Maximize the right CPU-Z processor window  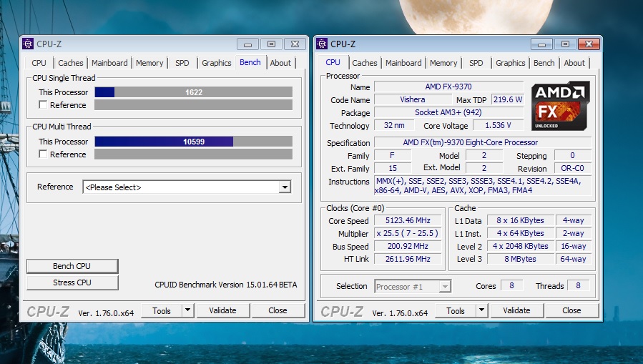click(x=565, y=44)
